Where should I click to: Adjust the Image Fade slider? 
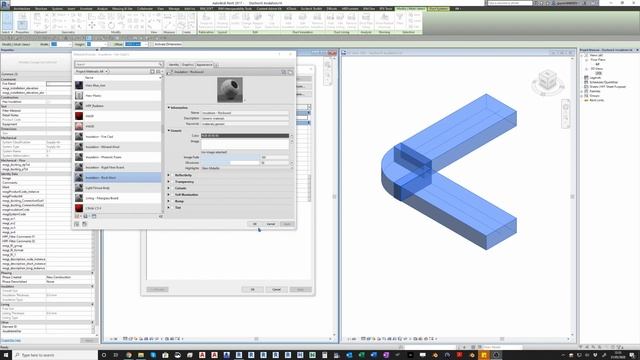pyautogui.click(x=230, y=157)
